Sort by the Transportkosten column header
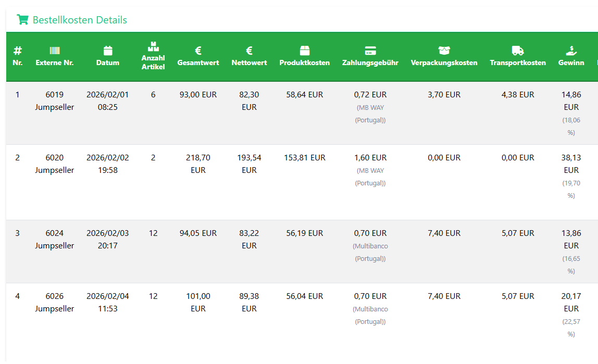598x364 pixels. coord(518,62)
